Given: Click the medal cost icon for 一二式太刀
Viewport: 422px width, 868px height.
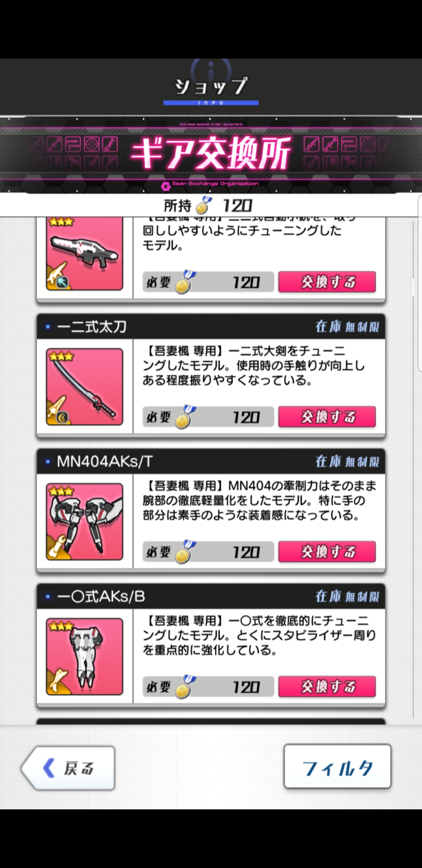Looking at the screenshot, I should point(185,417).
